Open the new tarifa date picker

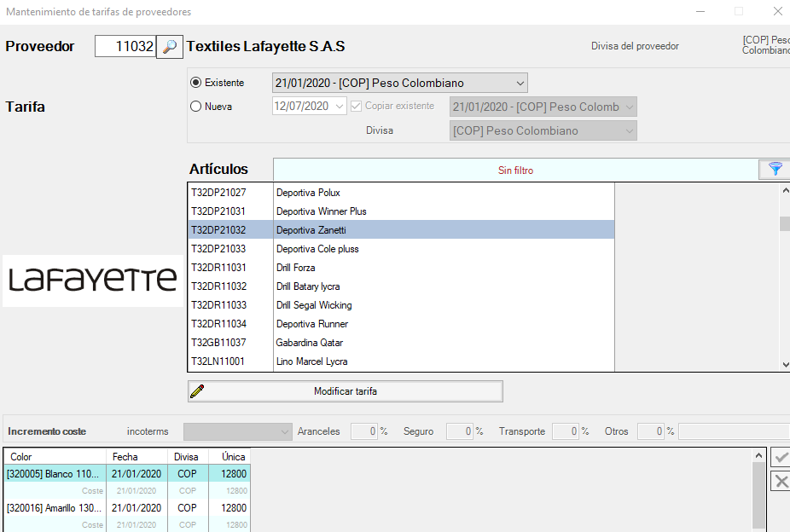pyautogui.click(x=339, y=107)
